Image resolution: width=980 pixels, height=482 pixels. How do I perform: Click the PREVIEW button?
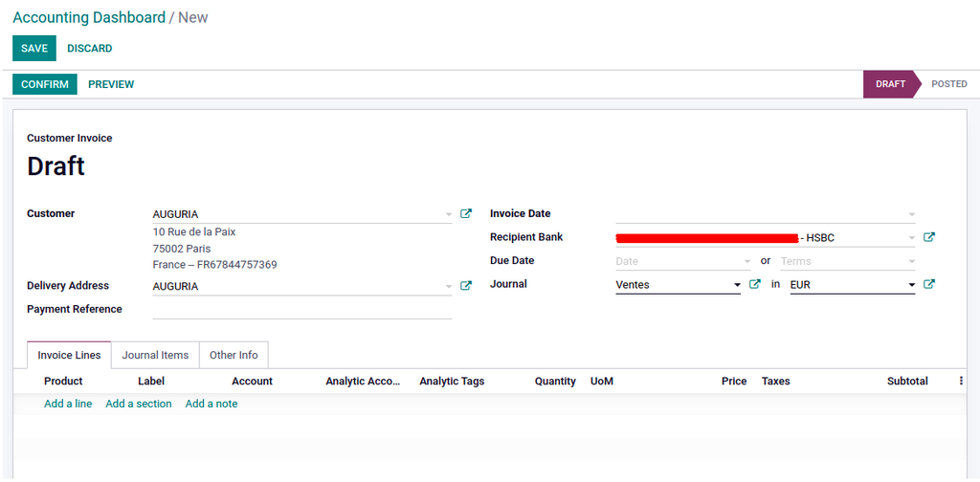pos(111,84)
